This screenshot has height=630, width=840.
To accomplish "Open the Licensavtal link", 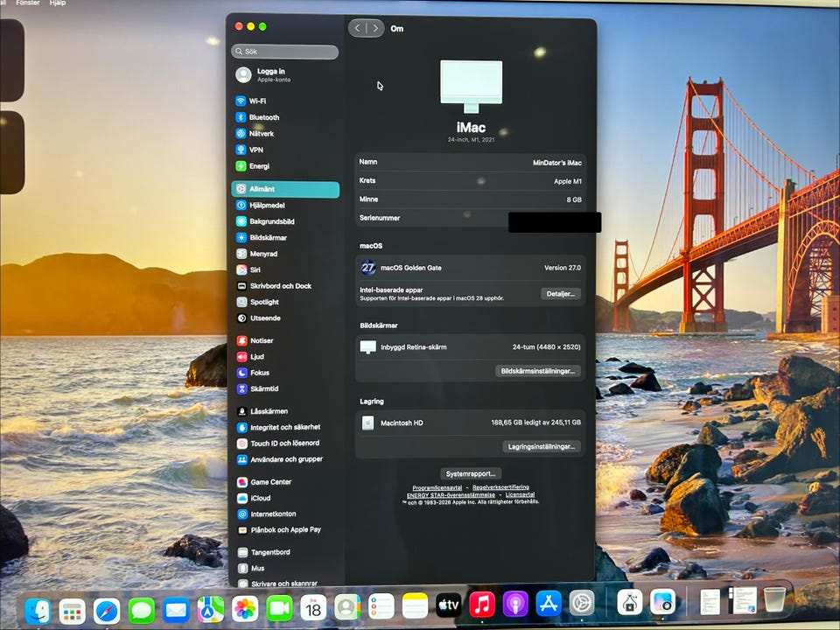I will [x=520, y=495].
